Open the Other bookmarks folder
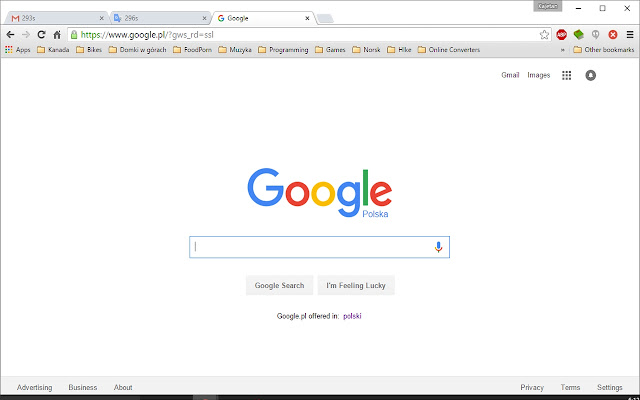Screen dimensions: 640x400 coord(604,50)
